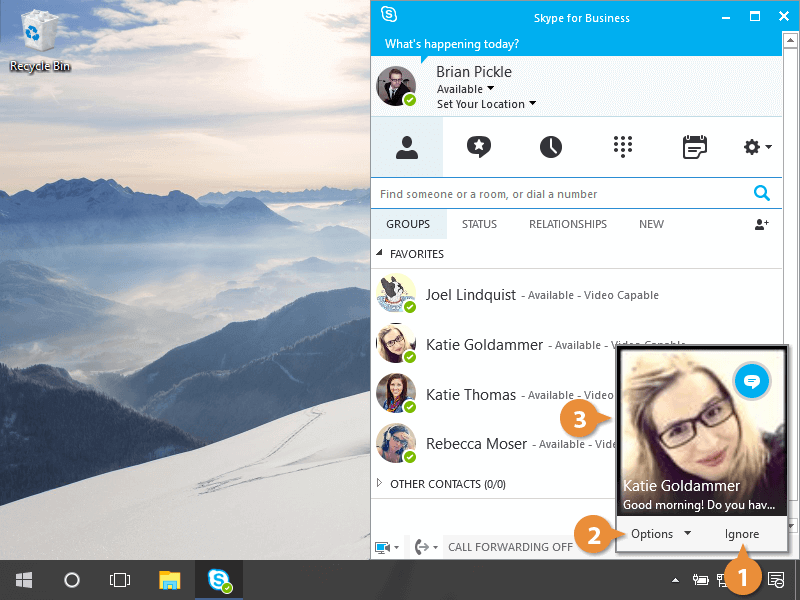Image resolution: width=800 pixels, height=600 pixels.
Task: Click the search magnifier icon
Action: coord(761,194)
